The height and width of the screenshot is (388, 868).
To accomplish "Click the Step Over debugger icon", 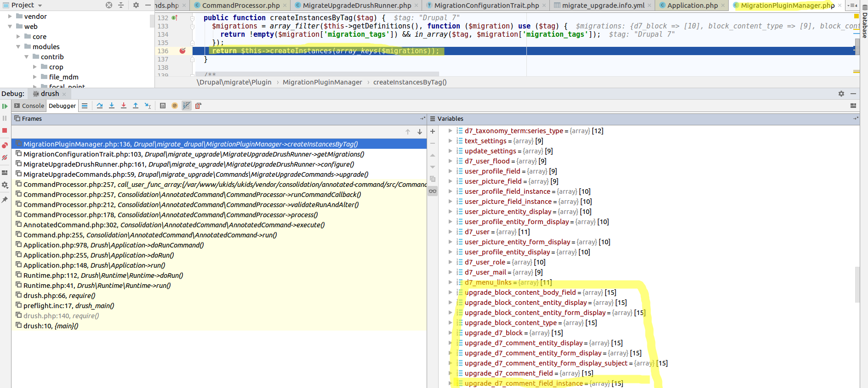I will pyautogui.click(x=100, y=106).
